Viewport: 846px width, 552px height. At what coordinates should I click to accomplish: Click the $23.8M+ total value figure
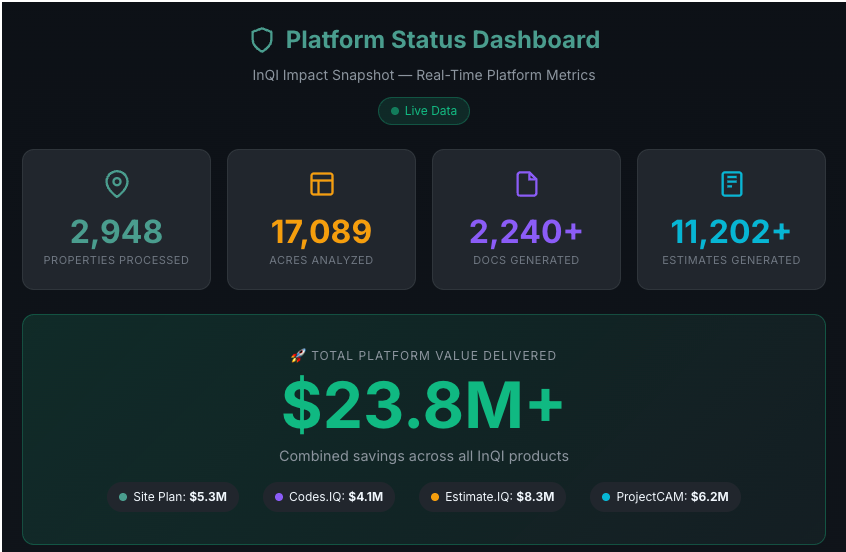tap(423, 404)
